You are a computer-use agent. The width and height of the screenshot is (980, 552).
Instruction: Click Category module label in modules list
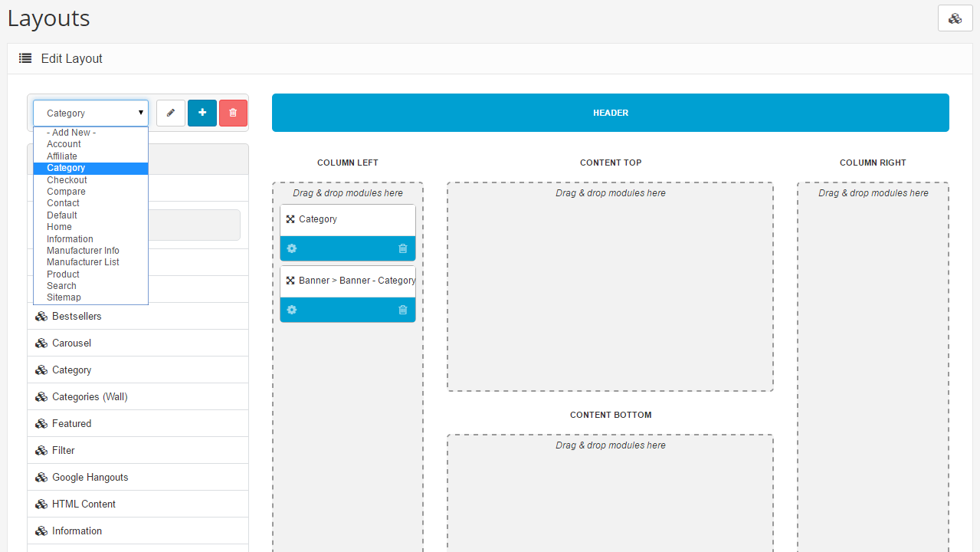pos(71,370)
